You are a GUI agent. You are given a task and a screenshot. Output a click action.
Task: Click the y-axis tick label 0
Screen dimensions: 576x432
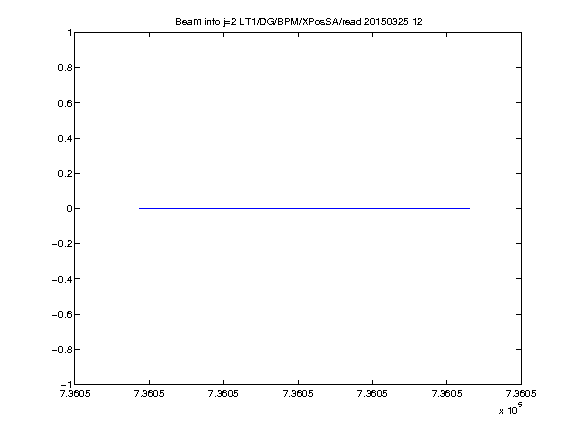tap(69, 209)
